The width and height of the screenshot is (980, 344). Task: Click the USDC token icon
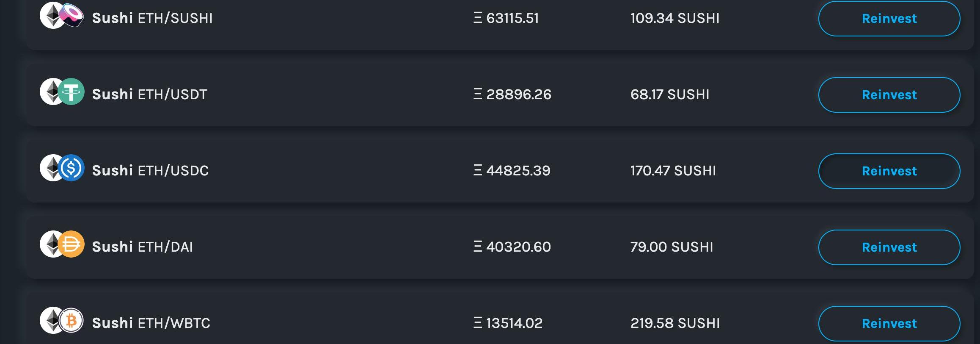[71, 168]
